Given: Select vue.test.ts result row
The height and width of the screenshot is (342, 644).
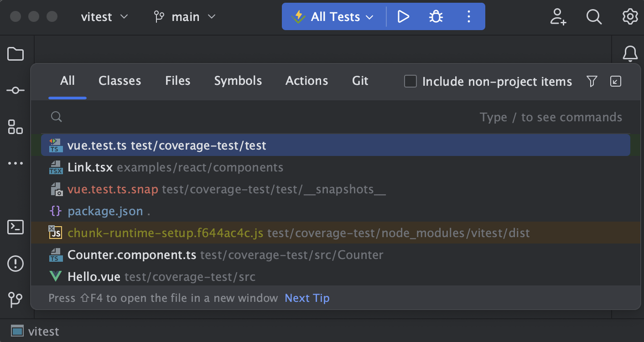Looking at the screenshot, I should point(336,145).
